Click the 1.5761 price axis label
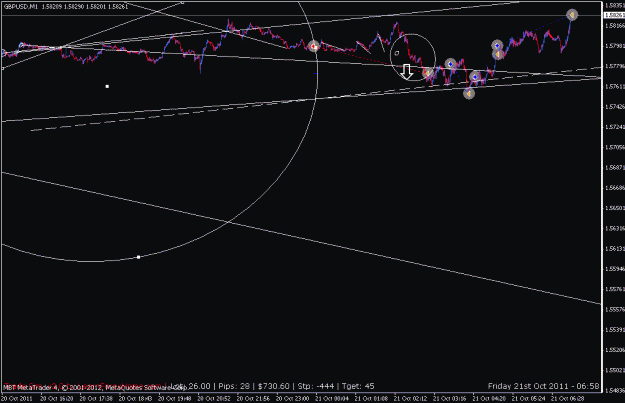 coord(615,86)
